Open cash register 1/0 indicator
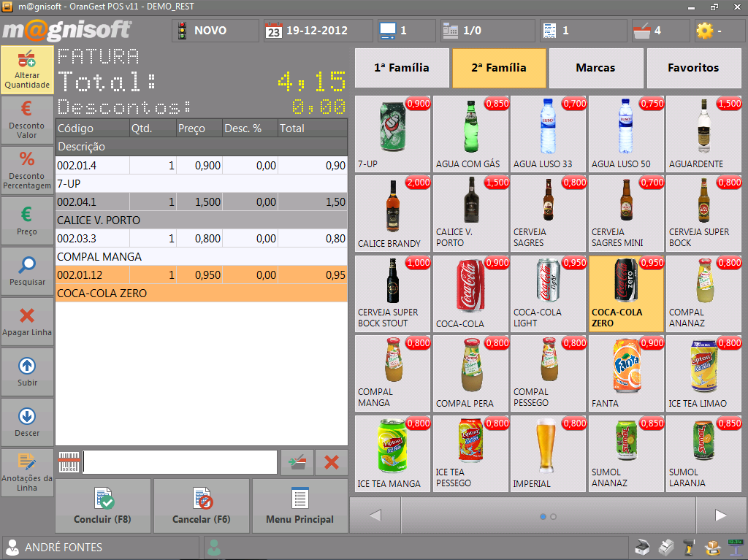Screen dimensions: 748x560 (487, 31)
